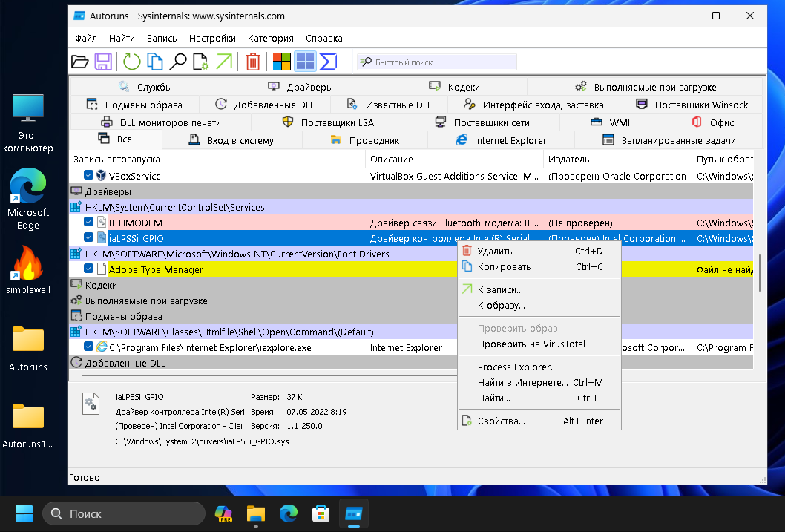The height and width of the screenshot is (532, 785).
Task: Open Edge browser in the taskbar
Action: [x=289, y=513]
